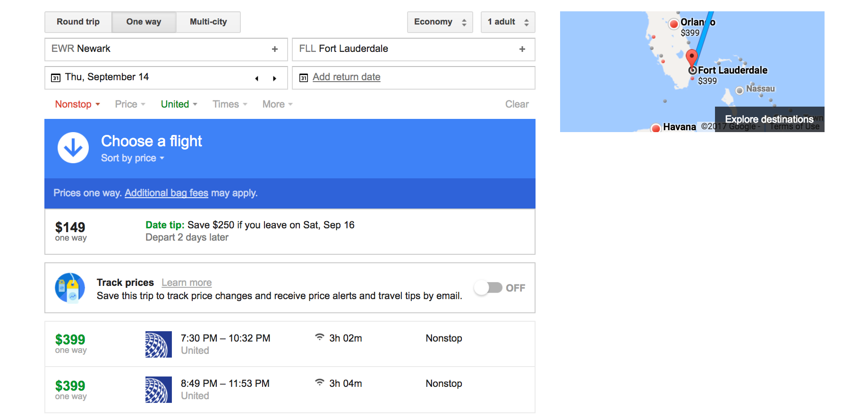The image size is (868, 418).
Task: Advance to next departure date arrow
Action: (x=274, y=78)
